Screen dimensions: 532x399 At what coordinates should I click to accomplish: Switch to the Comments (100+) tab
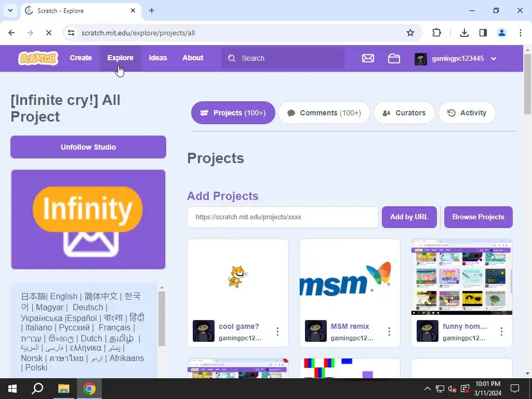click(x=324, y=113)
